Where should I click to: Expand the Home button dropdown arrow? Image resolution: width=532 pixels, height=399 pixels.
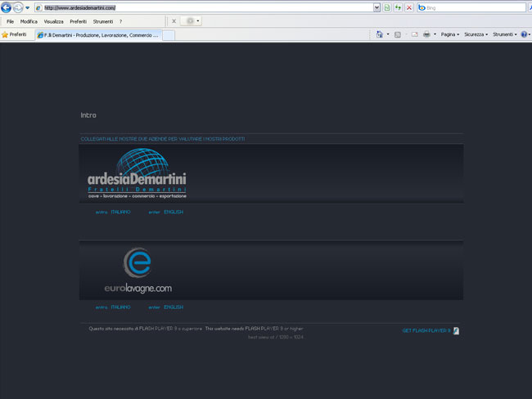(x=388, y=34)
